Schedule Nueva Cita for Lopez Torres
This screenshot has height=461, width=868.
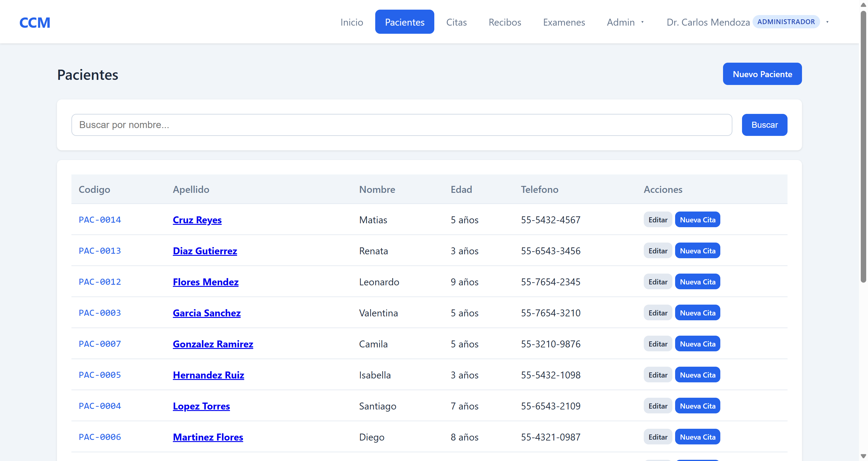[x=697, y=406]
